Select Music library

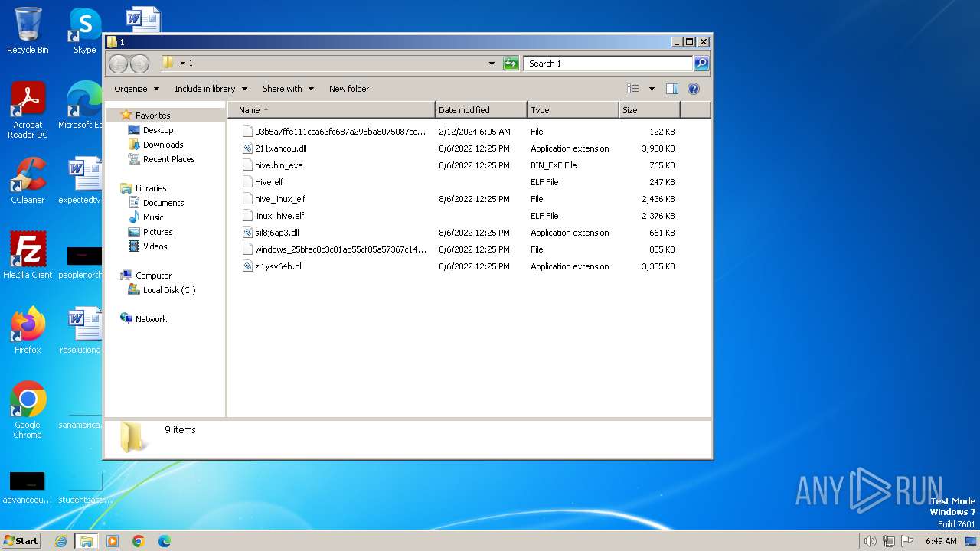[x=154, y=217]
